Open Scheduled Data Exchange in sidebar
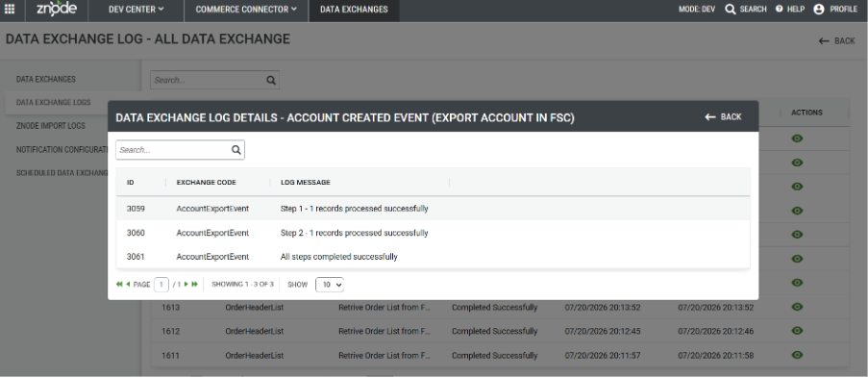The image size is (868, 378). click(x=62, y=173)
